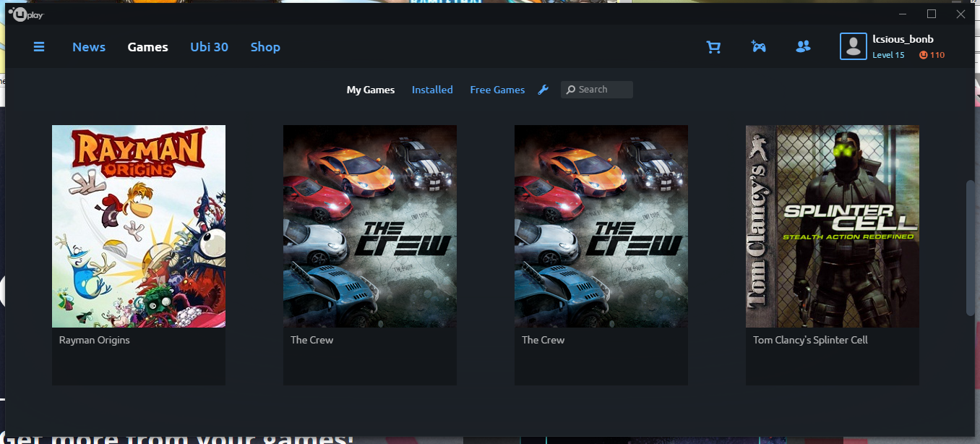
Task: Click the games list vertical scrollbar
Action: coord(970,248)
